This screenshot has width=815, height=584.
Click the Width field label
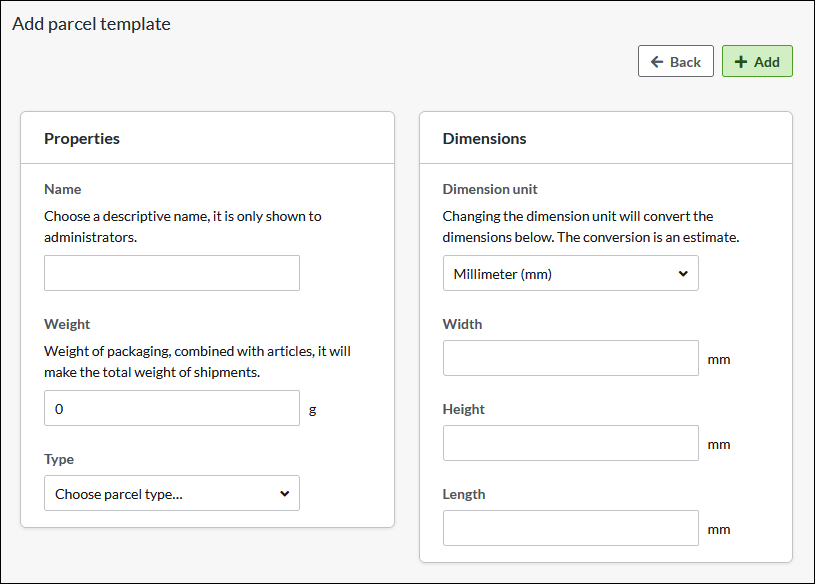pos(462,324)
